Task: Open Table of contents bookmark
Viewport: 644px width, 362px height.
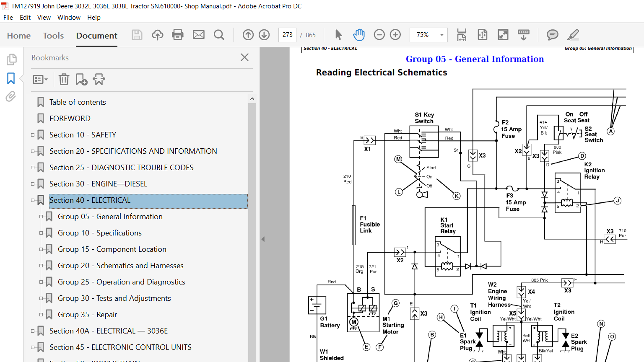Action: [78, 102]
